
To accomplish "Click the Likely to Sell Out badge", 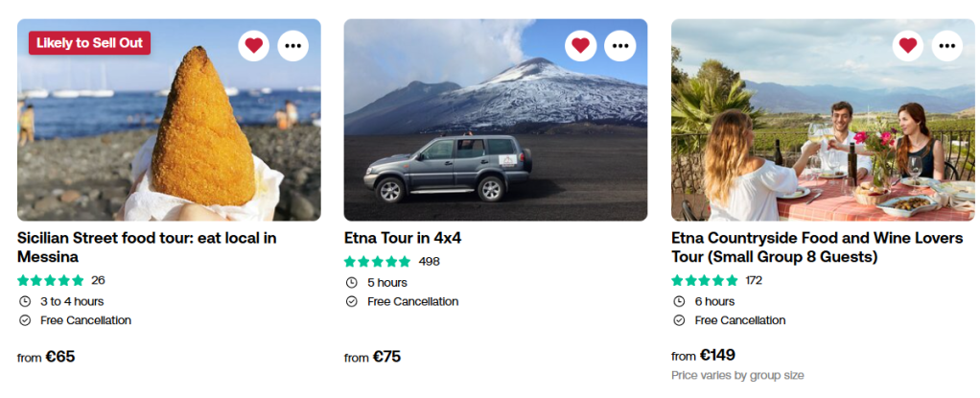I will (x=89, y=43).
